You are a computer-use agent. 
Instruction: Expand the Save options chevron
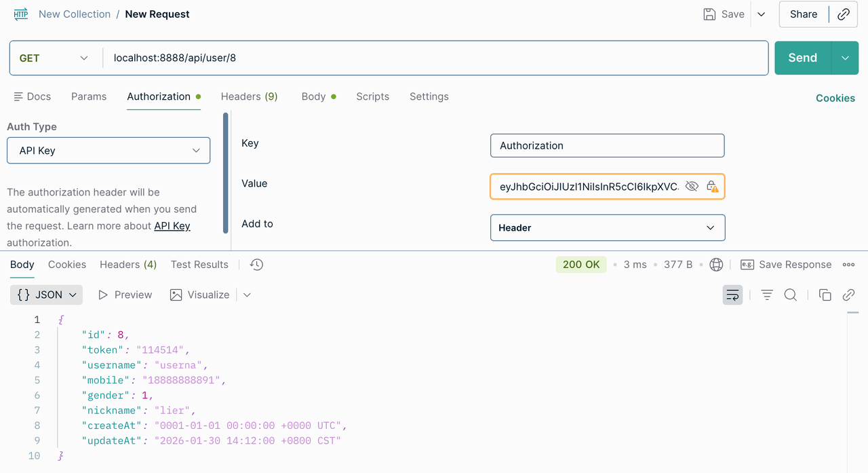click(762, 14)
